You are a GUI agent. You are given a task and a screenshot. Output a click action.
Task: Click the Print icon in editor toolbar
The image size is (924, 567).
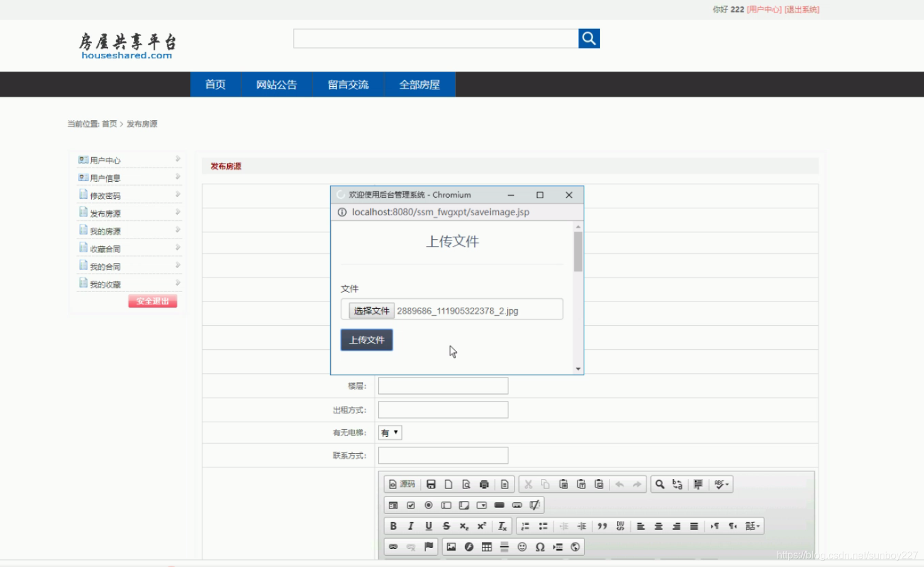(484, 484)
